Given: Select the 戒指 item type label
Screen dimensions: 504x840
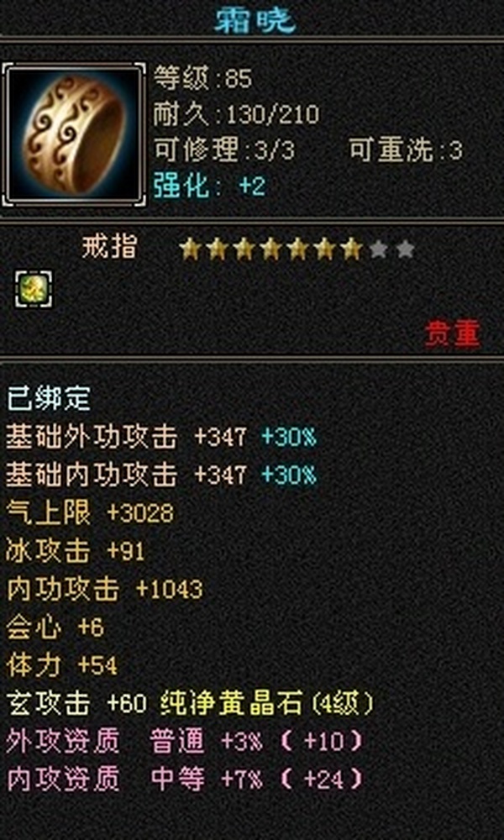Looking at the screenshot, I should coord(110,248).
